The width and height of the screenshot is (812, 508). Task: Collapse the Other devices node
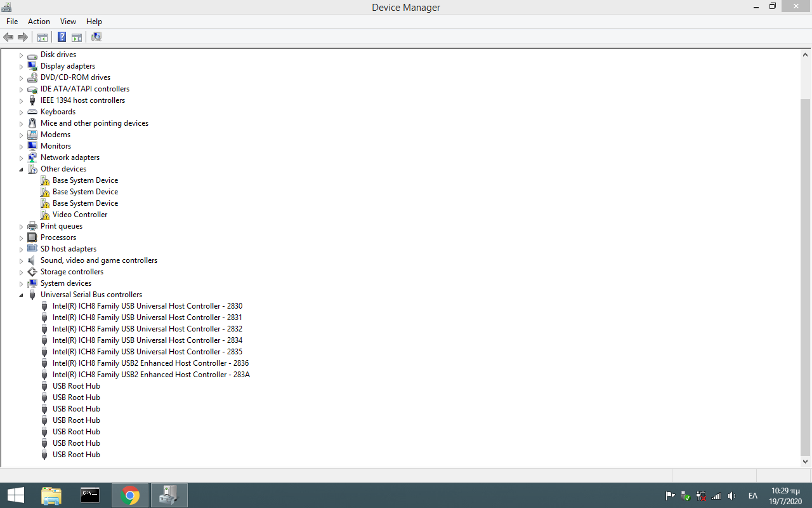point(21,170)
